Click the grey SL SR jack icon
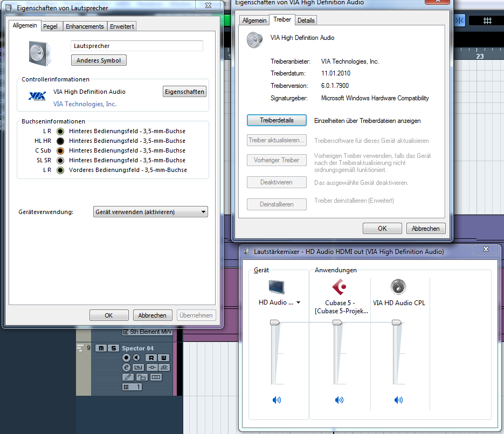The width and height of the screenshot is (504, 434). [60, 160]
